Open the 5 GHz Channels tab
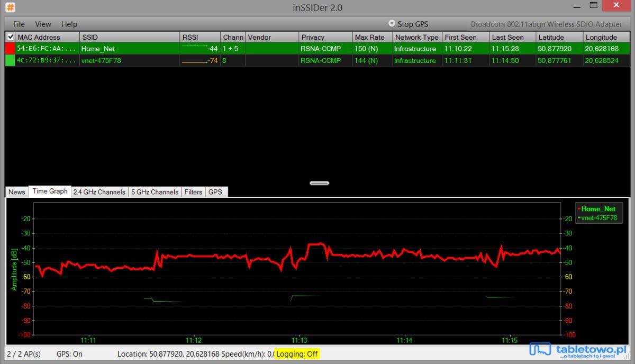Screen dimensions: 635x364 coord(155,192)
